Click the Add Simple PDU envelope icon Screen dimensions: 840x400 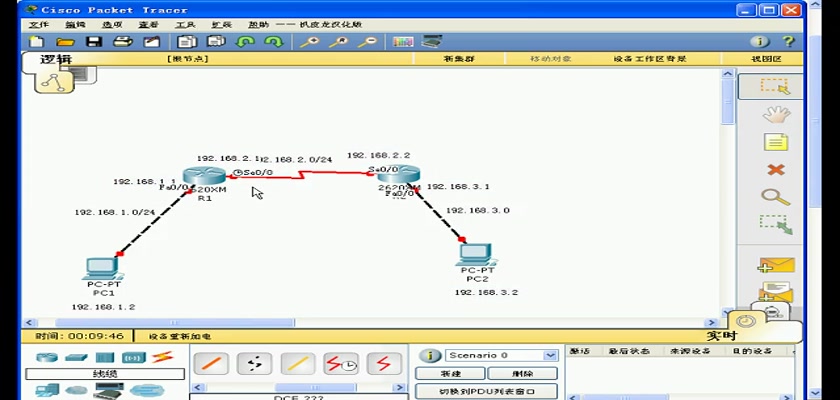point(775,265)
